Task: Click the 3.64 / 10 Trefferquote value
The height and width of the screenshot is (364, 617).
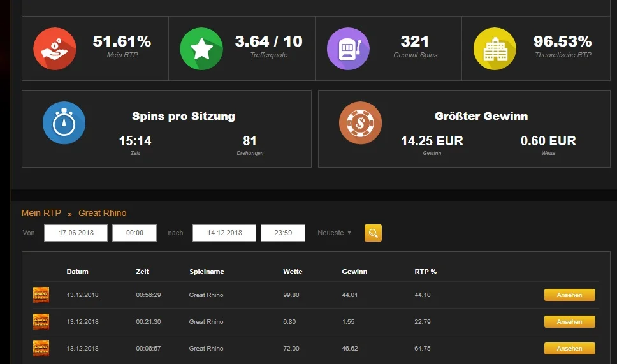Action: point(269,41)
